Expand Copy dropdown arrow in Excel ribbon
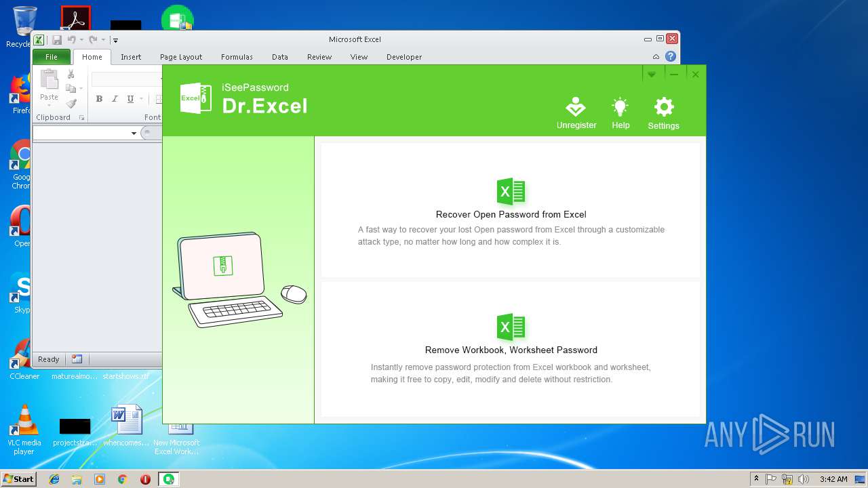 tap(81, 89)
